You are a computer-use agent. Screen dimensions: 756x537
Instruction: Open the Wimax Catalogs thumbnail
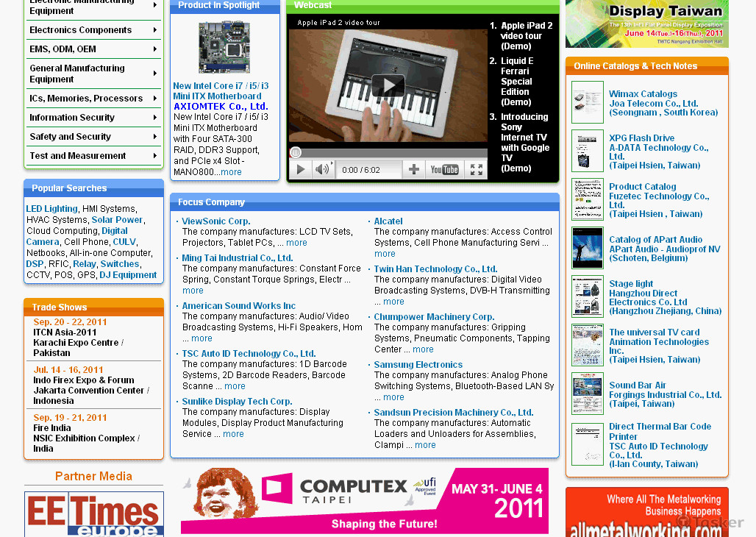pos(587,102)
